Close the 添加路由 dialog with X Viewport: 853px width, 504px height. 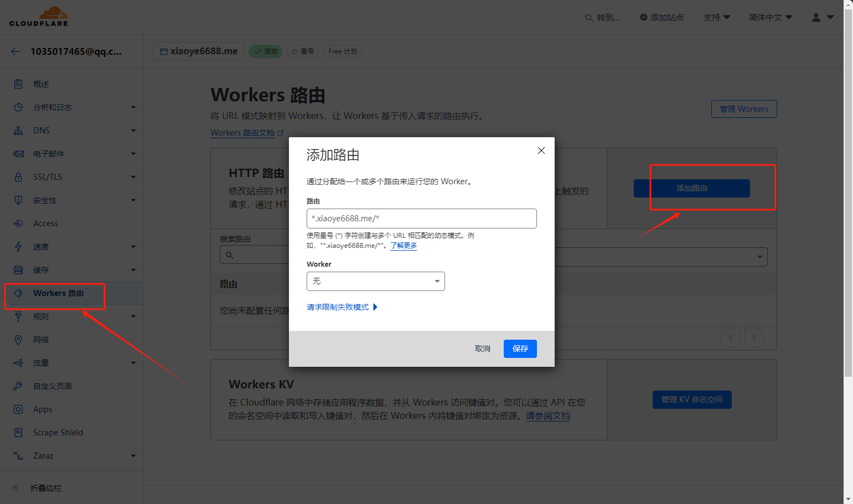(541, 150)
